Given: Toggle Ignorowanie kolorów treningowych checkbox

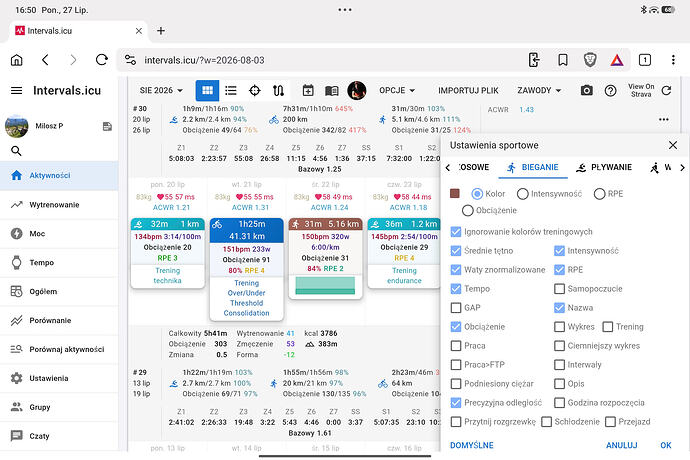Looking at the screenshot, I should pyautogui.click(x=456, y=232).
